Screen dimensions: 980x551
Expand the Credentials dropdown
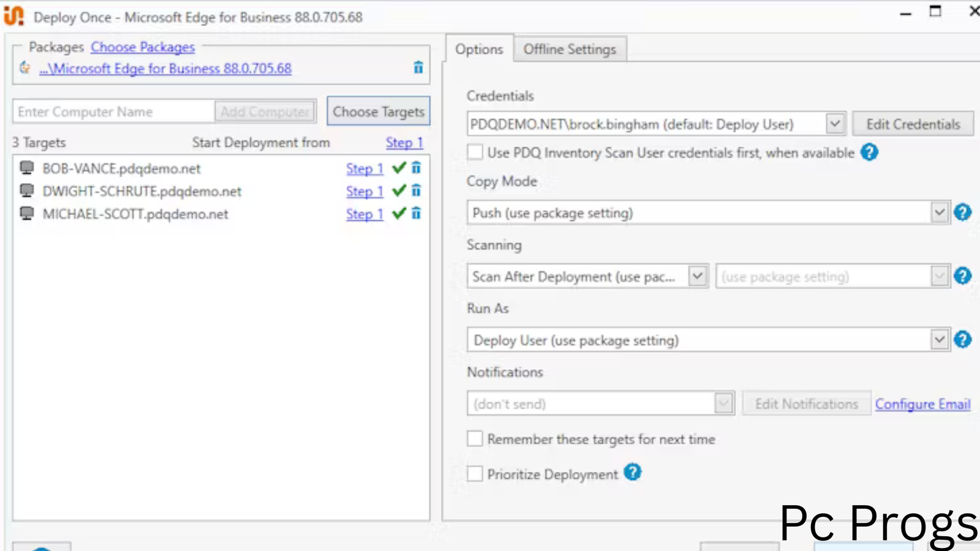pos(834,124)
